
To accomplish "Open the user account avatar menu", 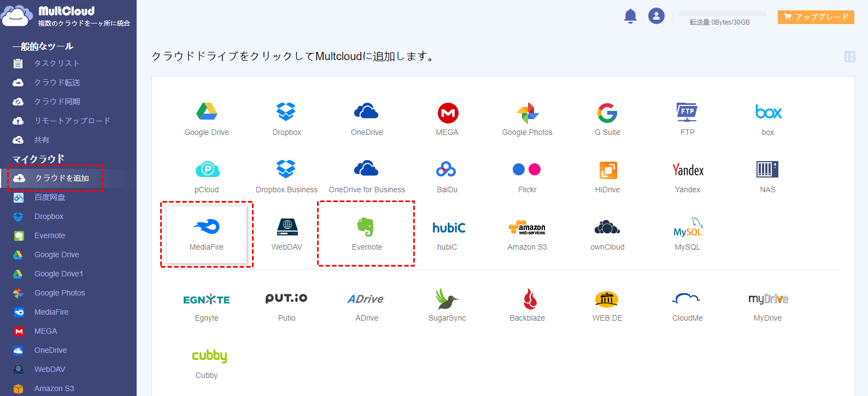I will (x=656, y=16).
